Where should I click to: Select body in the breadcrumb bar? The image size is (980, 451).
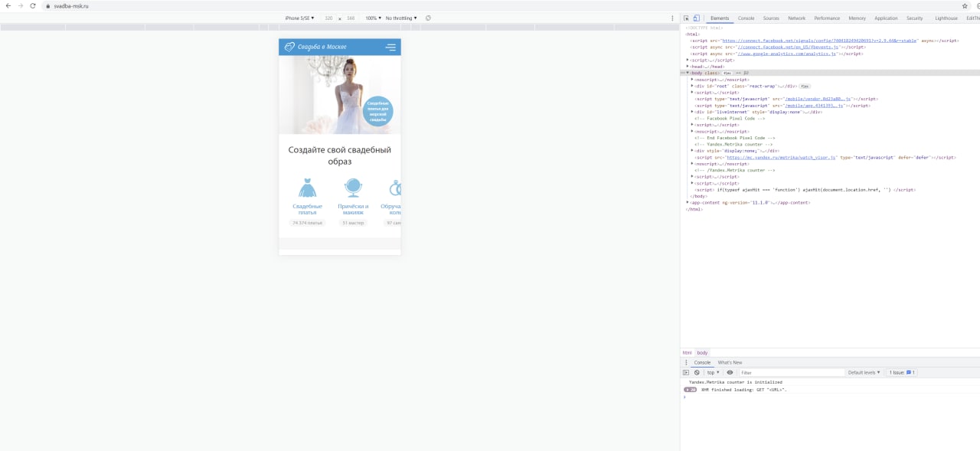[702, 352]
